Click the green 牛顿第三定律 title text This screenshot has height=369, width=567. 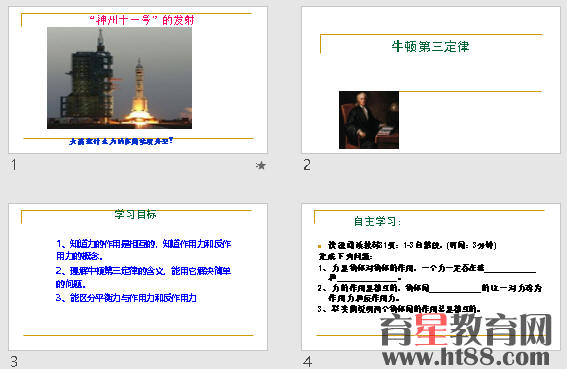430,47
